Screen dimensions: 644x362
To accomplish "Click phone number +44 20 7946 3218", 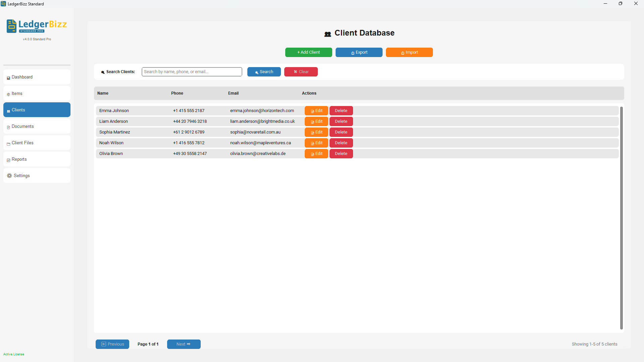I will click(x=190, y=121).
